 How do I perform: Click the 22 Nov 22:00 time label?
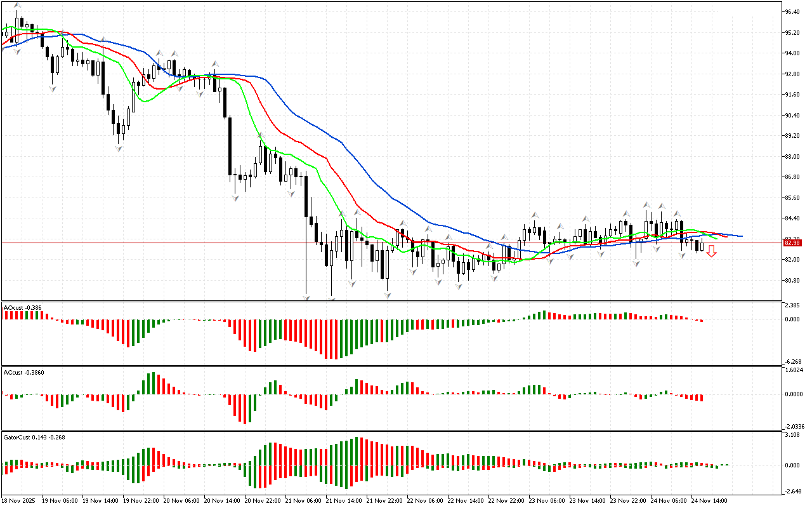coord(504,501)
